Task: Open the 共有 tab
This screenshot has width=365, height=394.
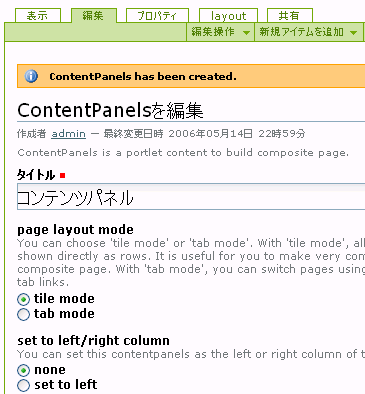Action: 290,16
